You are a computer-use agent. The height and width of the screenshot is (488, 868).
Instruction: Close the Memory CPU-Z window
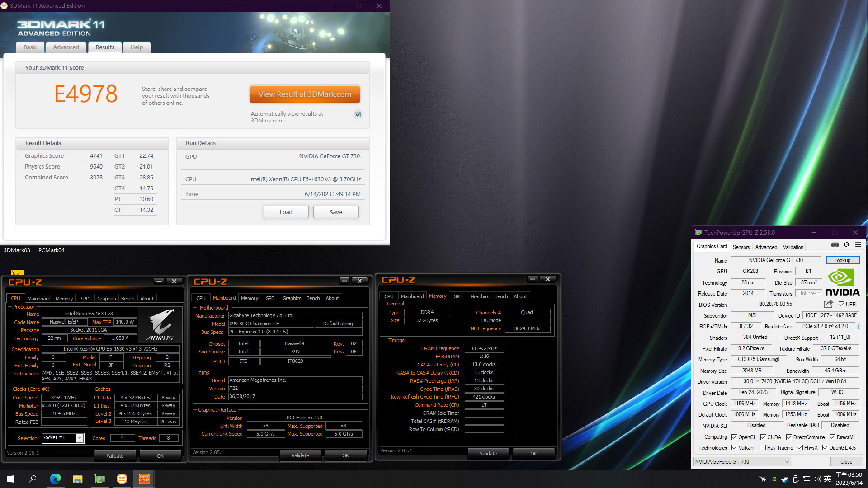[547, 279]
